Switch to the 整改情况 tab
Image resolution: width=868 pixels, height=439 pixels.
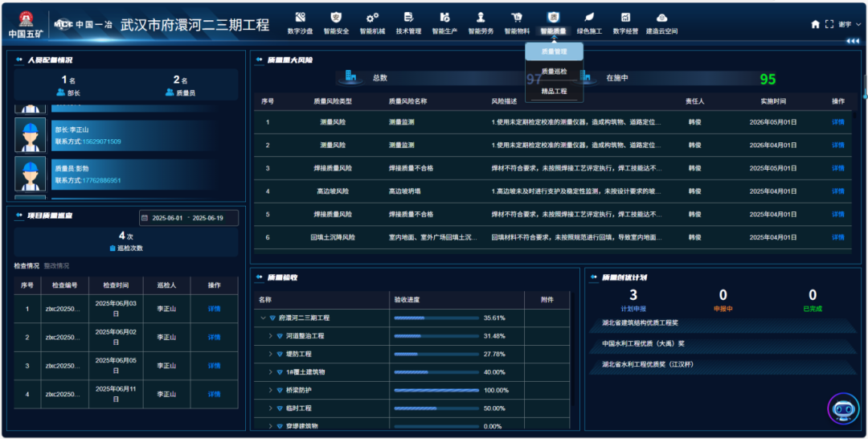[x=56, y=266]
